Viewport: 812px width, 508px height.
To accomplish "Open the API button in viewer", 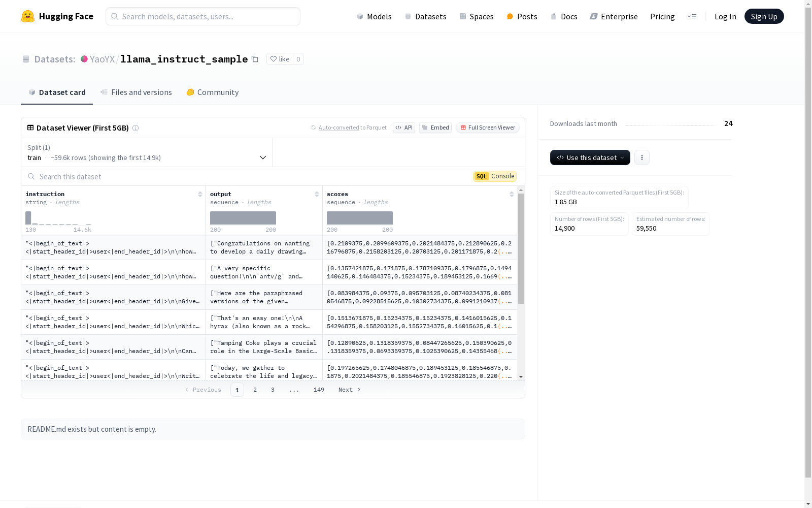I will click(404, 128).
